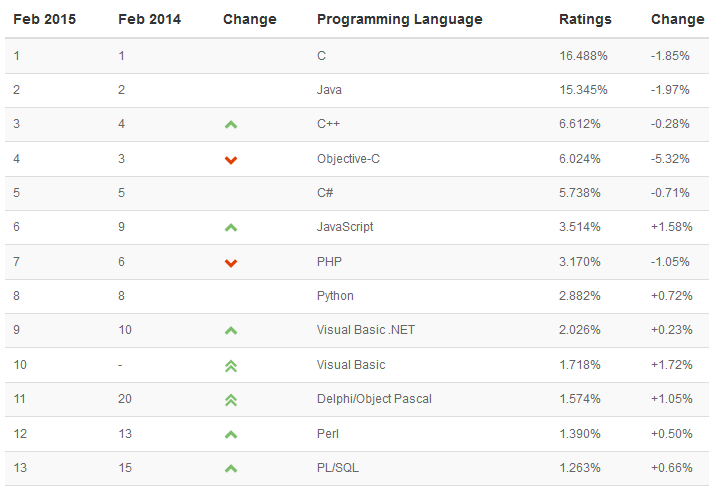Click the 1.263% rating for PL/SQL
The width and height of the screenshot is (709, 488).
coord(580,468)
